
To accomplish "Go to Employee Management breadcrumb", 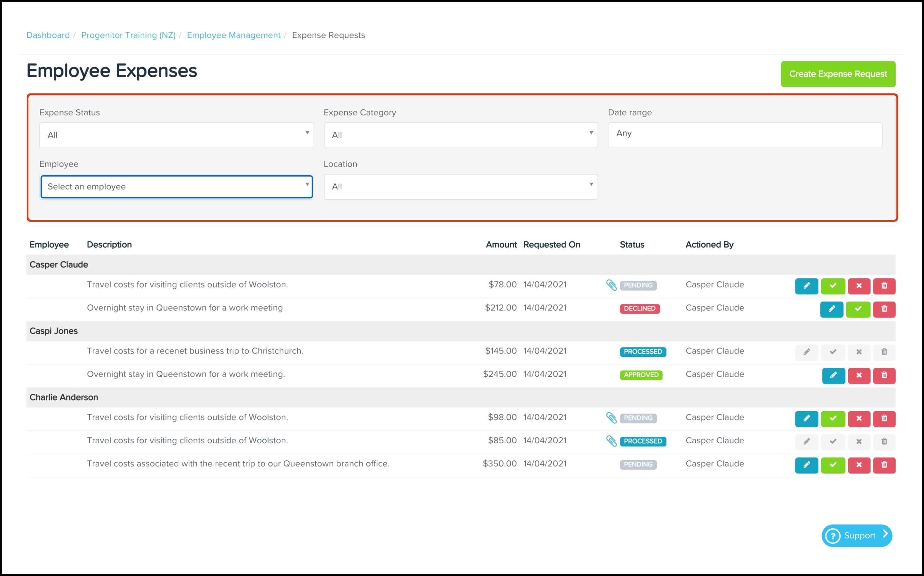I will point(233,35).
